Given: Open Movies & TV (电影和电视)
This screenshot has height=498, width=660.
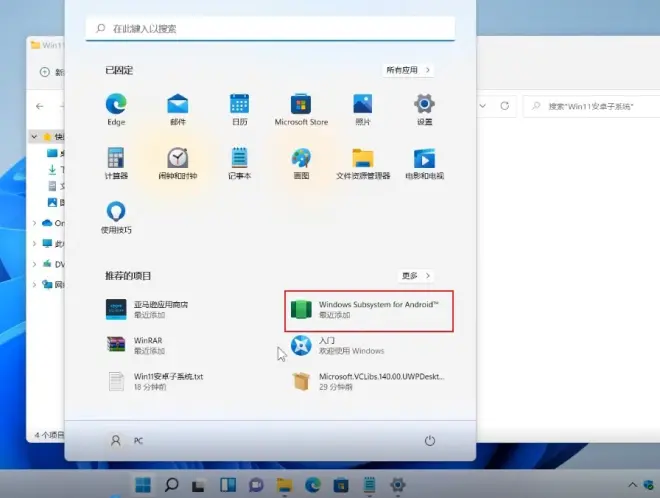Looking at the screenshot, I should tap(424, 163).
